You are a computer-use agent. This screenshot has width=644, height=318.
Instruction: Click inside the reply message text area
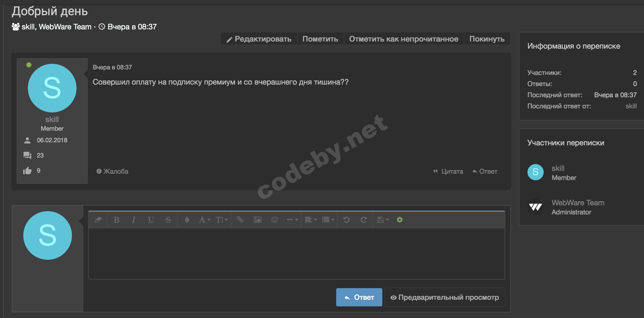pyautogui.click(x=296, y=253)
